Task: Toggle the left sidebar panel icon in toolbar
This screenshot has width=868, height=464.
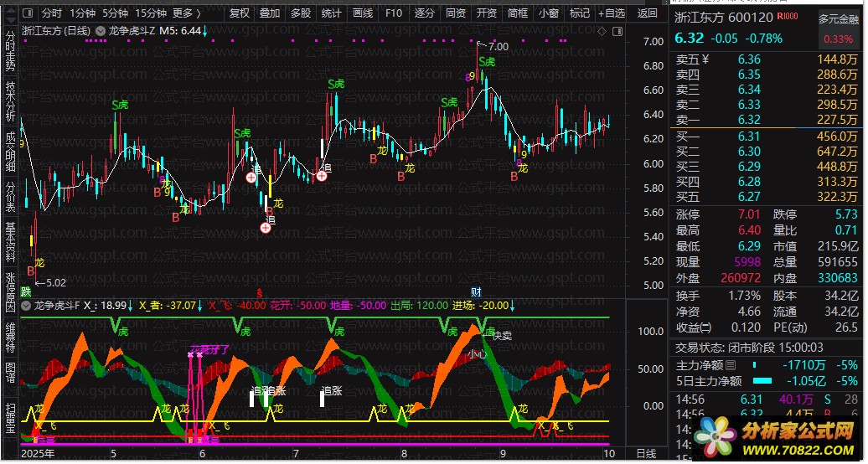Action: click(28, 13)
